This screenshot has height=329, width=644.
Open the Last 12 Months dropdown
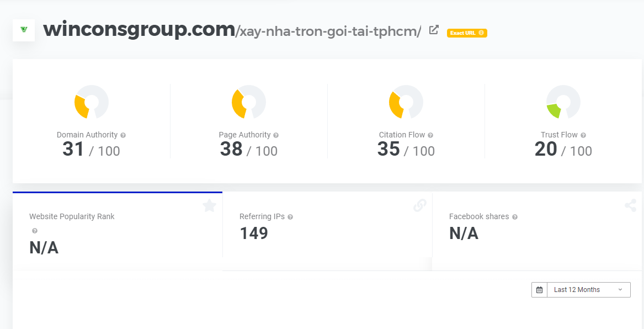pos(581,290)
